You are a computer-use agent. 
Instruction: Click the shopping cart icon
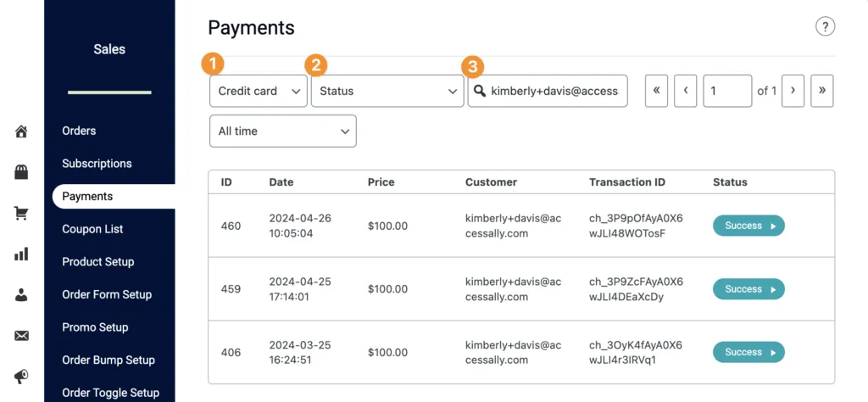pos(21,214)
